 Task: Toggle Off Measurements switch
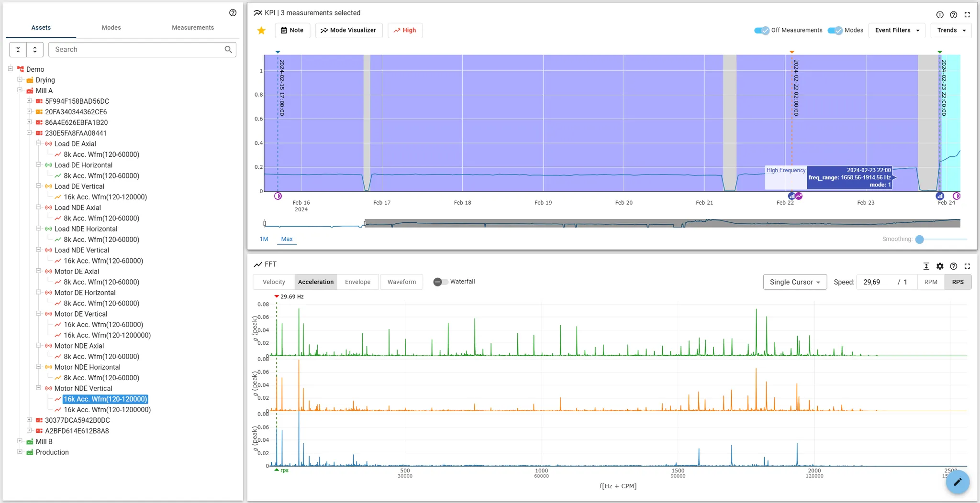pos(762,31)
